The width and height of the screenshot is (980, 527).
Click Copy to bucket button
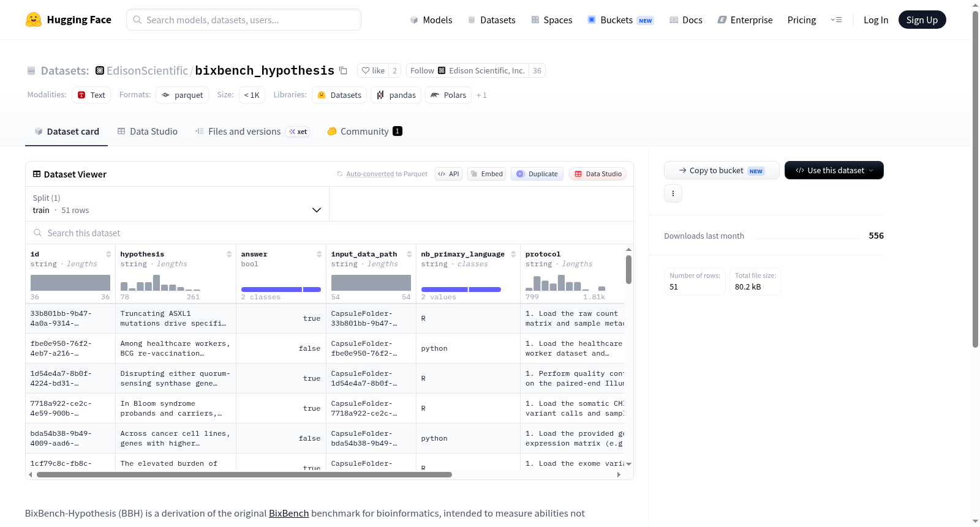point(722,170)
